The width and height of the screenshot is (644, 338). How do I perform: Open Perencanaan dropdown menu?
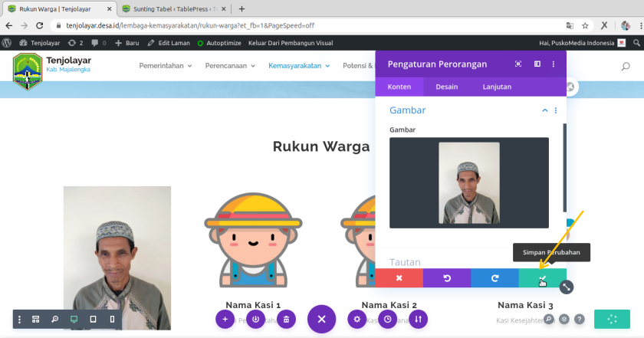click(x=230, y=66)
